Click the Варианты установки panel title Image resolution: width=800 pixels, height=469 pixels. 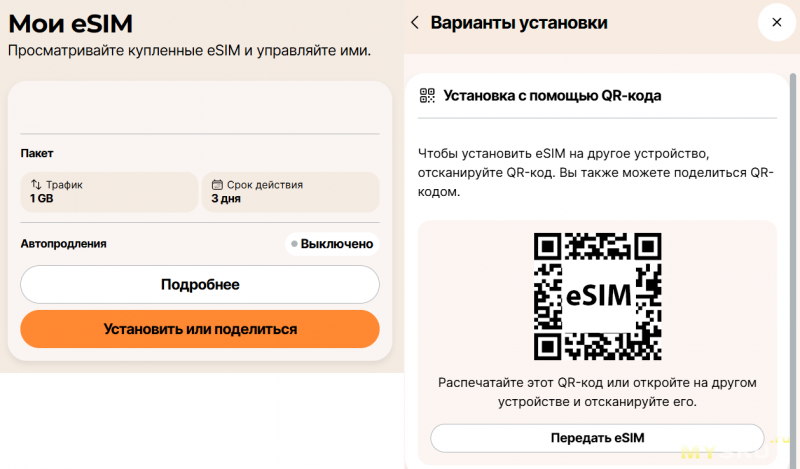point(518,23)
